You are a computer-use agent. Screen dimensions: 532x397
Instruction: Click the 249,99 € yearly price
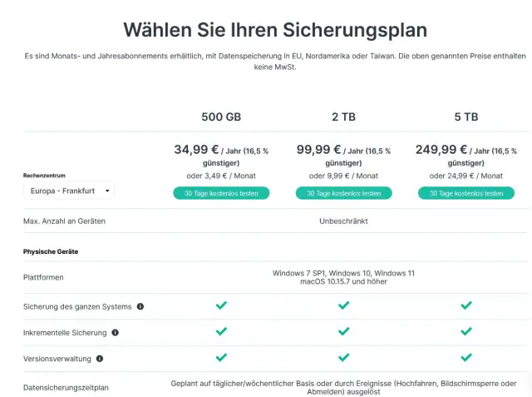tap(441, 150)
